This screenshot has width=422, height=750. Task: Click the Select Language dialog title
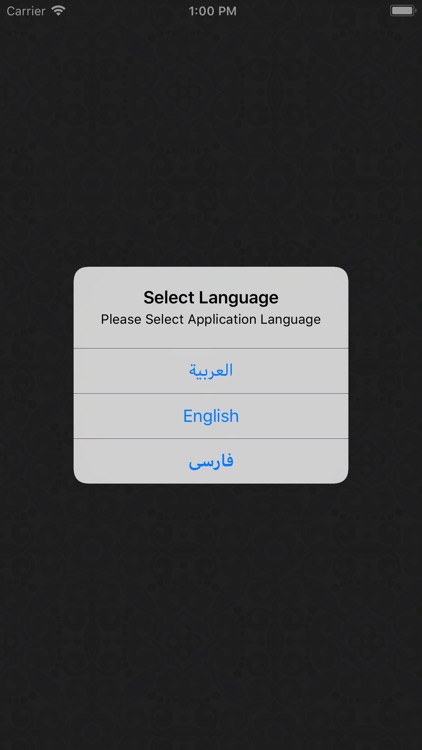point(211,297)
